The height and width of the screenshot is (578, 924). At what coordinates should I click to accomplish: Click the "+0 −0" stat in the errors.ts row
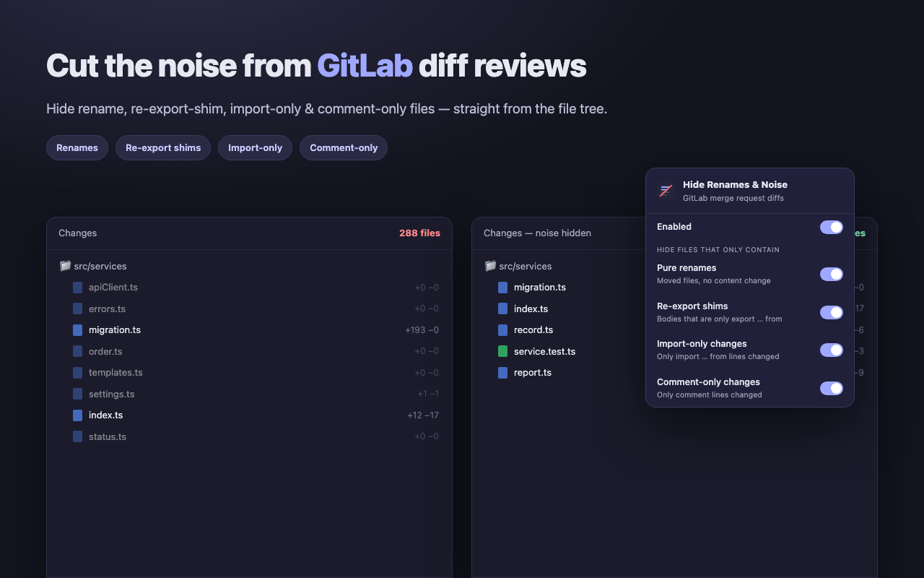click(427, 309)
